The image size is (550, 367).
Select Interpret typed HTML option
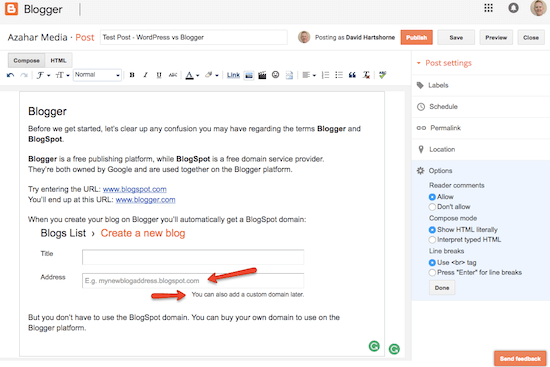click(x=432, y=240)
